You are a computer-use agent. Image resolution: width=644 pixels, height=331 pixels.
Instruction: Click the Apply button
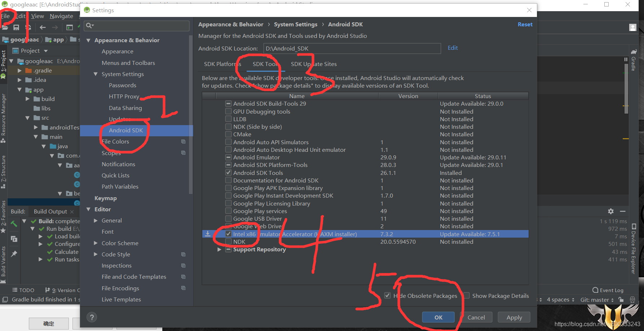(514, 317)
